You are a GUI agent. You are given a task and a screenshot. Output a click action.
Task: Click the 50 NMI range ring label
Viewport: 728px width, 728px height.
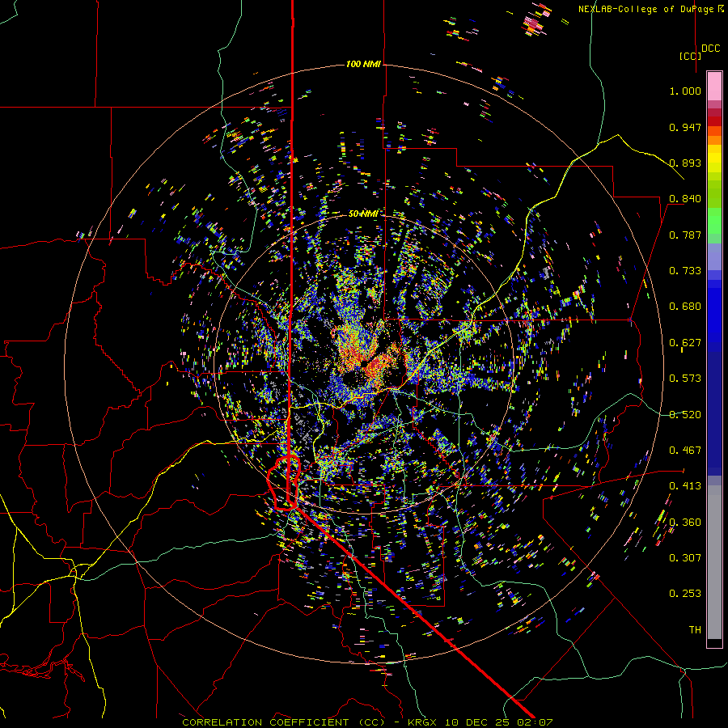(x=363, y=214)
